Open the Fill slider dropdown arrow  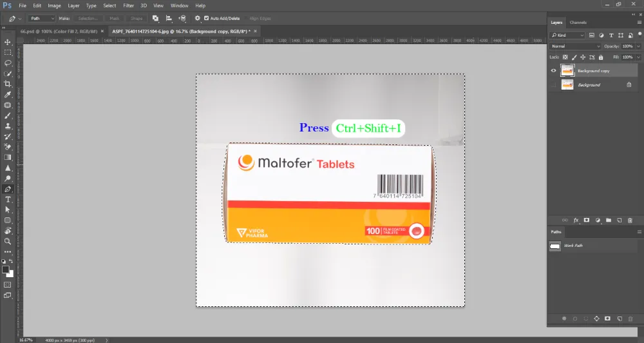click(x=638, y=57)
